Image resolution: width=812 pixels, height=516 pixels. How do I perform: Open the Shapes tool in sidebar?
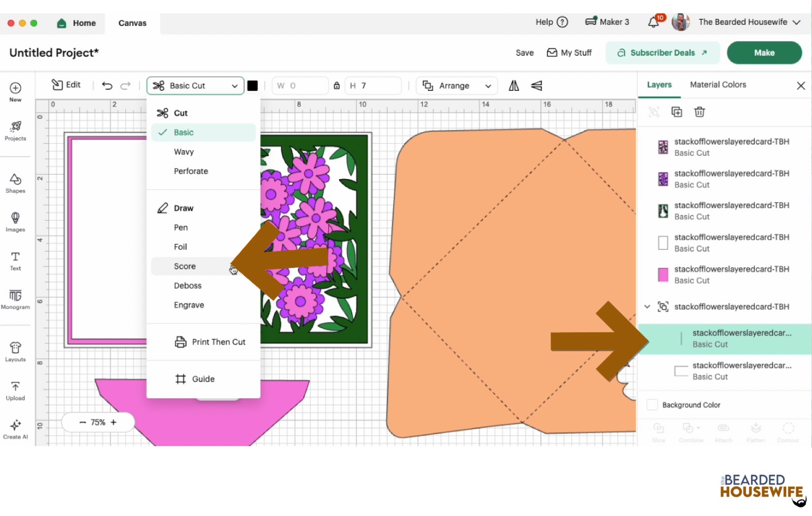(x=15, y=184)
